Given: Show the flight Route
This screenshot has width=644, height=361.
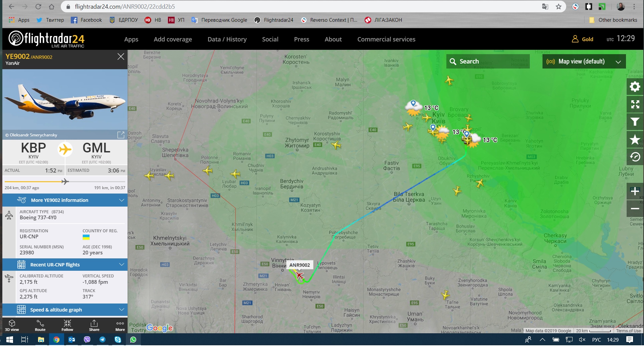Looking at the screenshot, I should pos(40,325).
